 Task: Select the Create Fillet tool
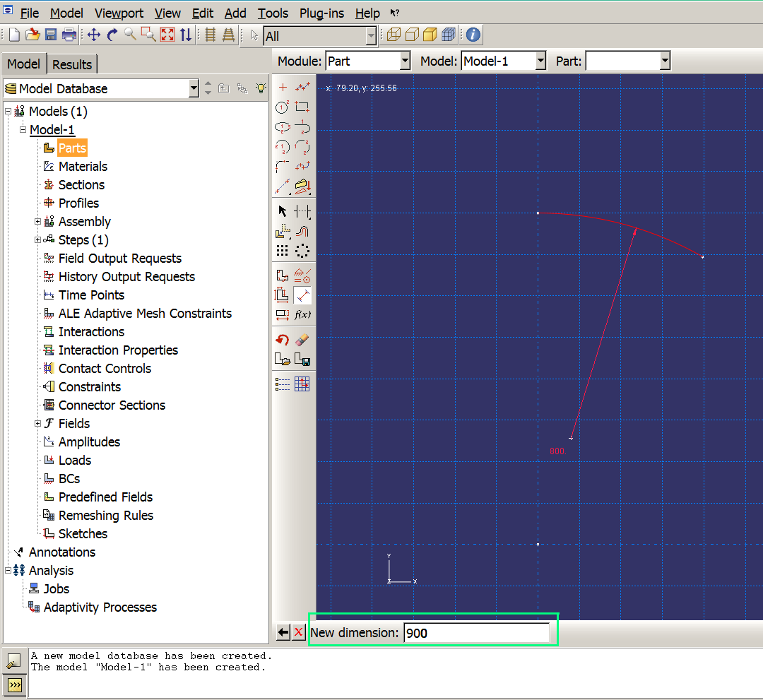[x=282, y=167]
